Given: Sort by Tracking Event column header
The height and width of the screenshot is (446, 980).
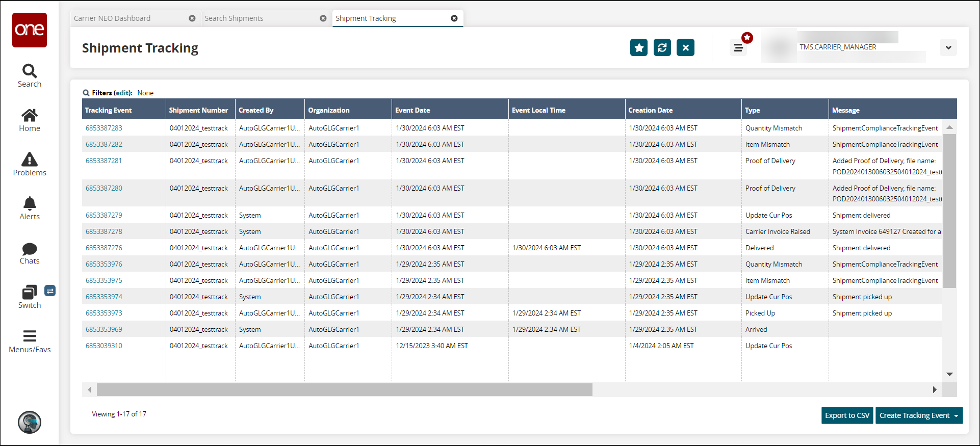Looking at the screenshot, I should [124, 110].
